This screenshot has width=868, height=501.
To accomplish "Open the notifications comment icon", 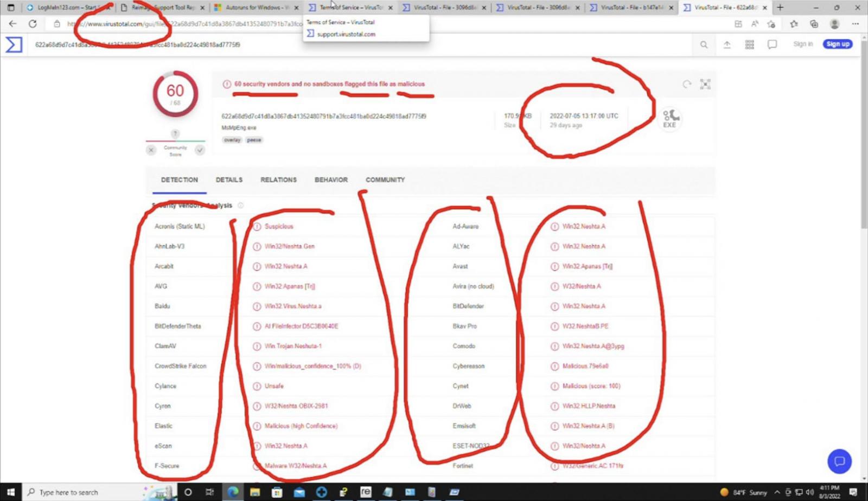I will coord(772,44).
